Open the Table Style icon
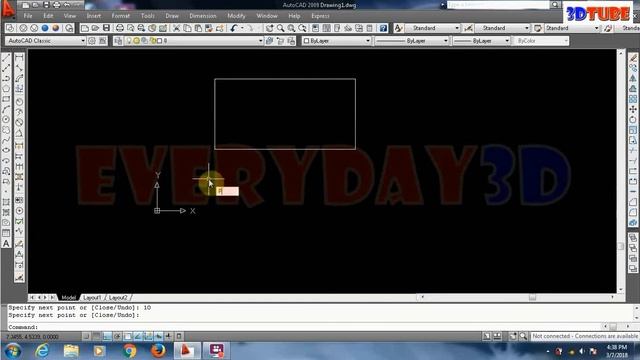 [538, 28]
